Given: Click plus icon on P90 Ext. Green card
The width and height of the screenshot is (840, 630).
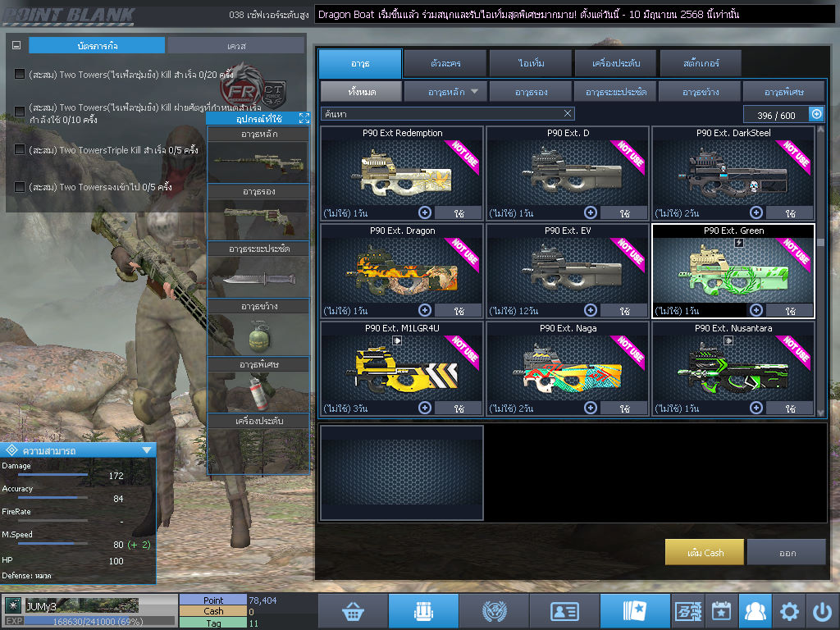Looking at the screenshot, I should pyautogui.click(x=756, y=310).
